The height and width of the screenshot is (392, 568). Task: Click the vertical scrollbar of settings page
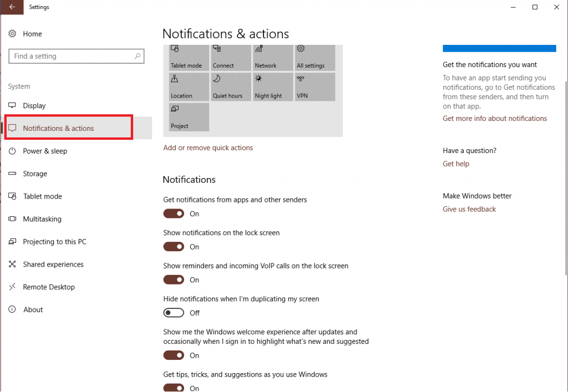click(566, 177)
